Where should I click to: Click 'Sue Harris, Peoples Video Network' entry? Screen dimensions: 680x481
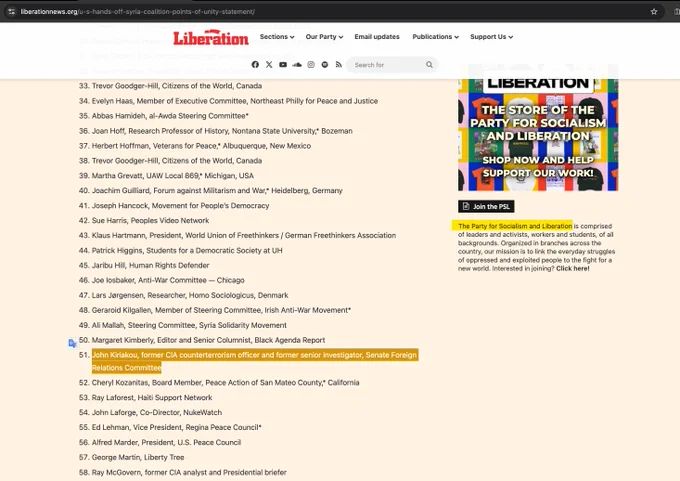(150, 220)
